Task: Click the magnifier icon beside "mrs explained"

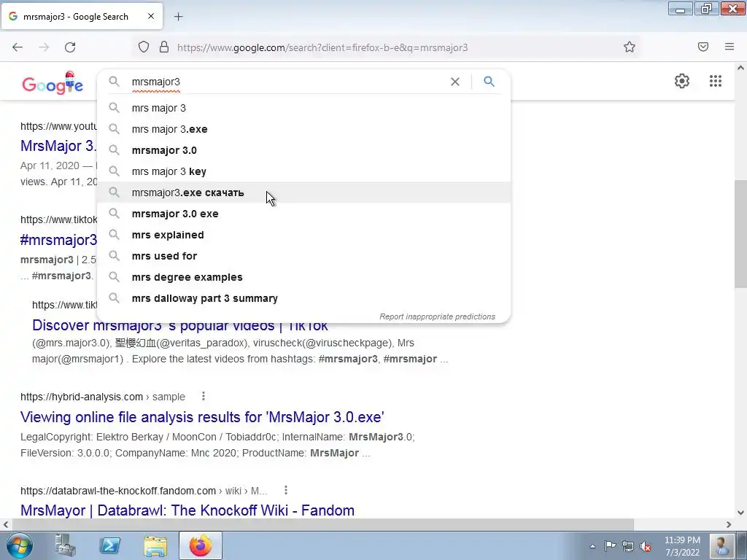Action: [x=114, y=234]
